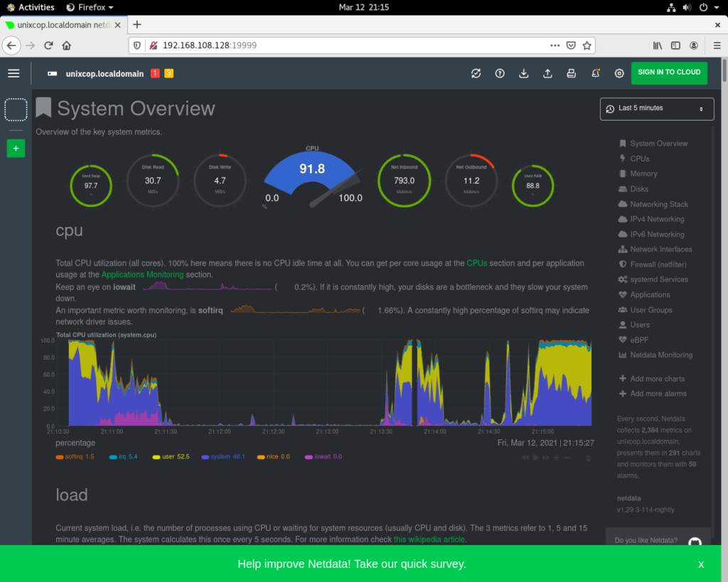Viewport: 728px width, 582px height.
Task: Click the export snapshot download icon
Action: click(x=524, y=73)
